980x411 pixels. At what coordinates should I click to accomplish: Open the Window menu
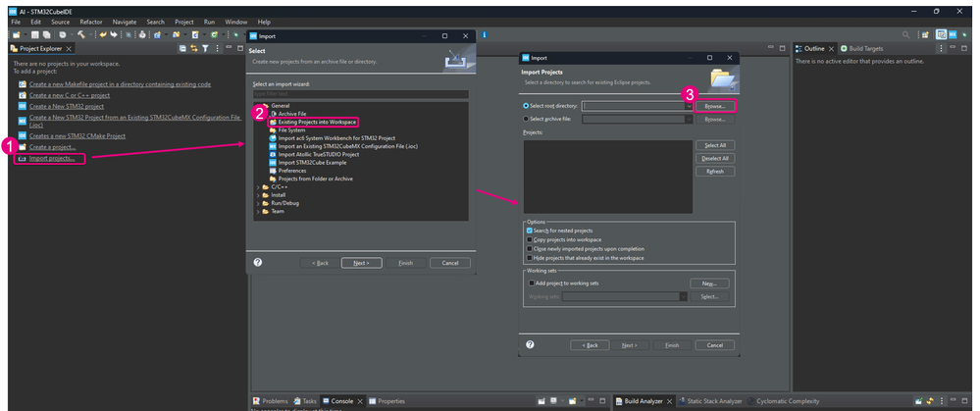(x=236, y=22)
